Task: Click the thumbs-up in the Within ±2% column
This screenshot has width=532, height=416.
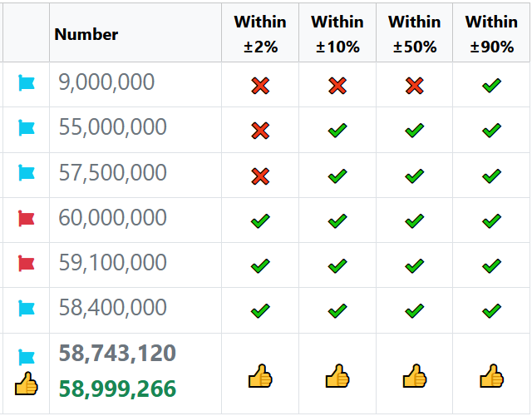Action: coord(260,377)
